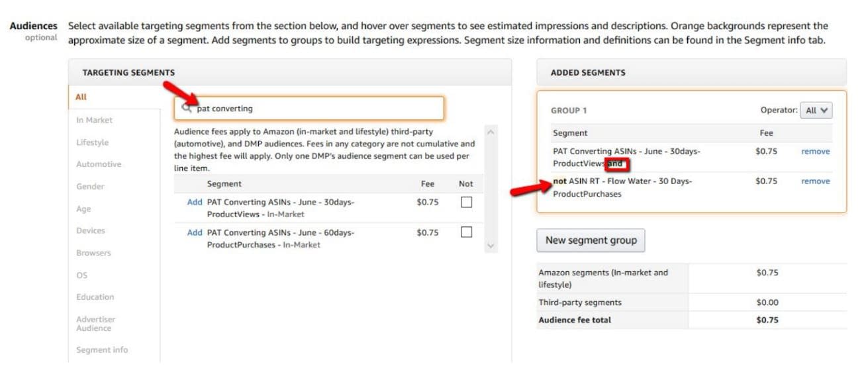The height and width of the screenshot is (376, 868).
Task: Open the Operator dropdown in Group 1
Action: pos(816,111)
